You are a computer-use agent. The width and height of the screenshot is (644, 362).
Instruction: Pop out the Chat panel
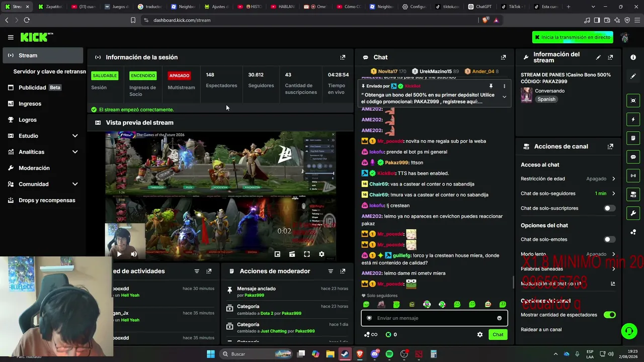tap(503, 57)
